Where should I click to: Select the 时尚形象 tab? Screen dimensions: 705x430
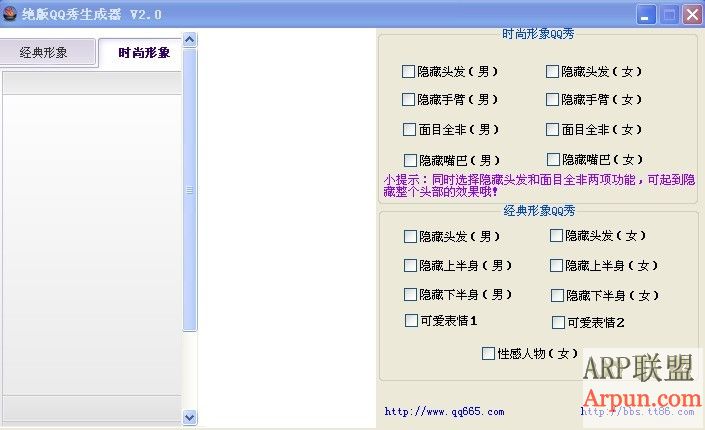(x=140, y=53)
